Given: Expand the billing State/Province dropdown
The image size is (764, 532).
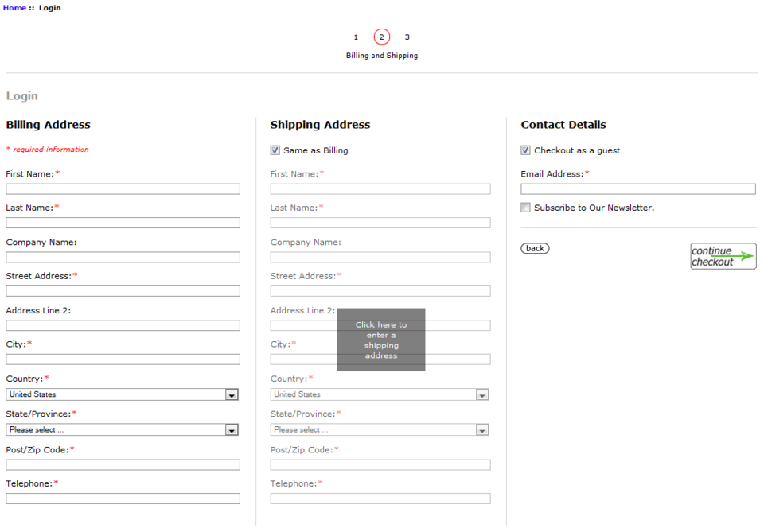Looking at the screenshot, I should click(x=232, y=429).
